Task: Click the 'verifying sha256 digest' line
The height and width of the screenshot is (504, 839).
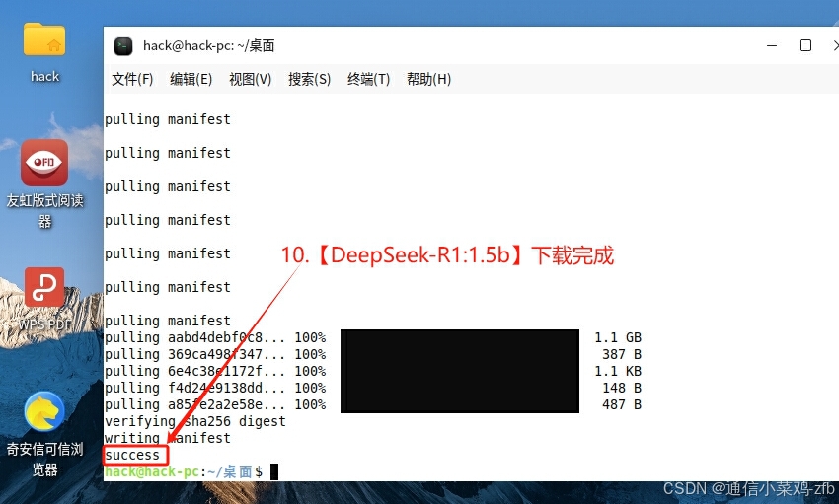Action: click(x=195, y=421)
